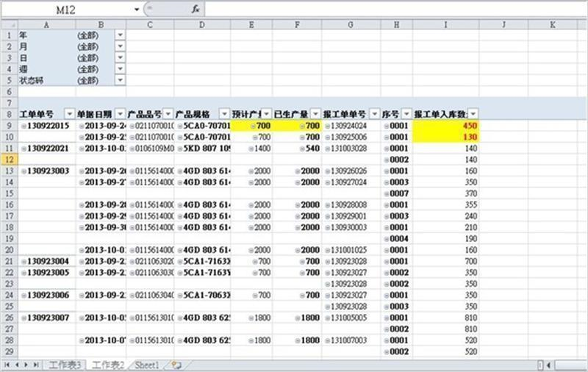Image resolution: width=588 pixels, height=372 pixels.
Task: Switch to the 工作表3 sheet tab
Action: (x=65, y=365)
